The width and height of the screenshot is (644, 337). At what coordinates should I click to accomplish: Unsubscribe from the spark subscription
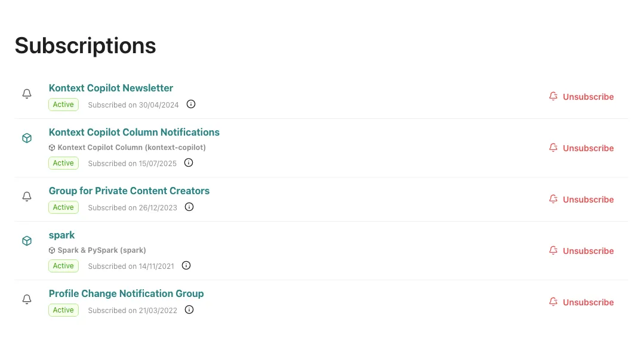coord(581,251)
